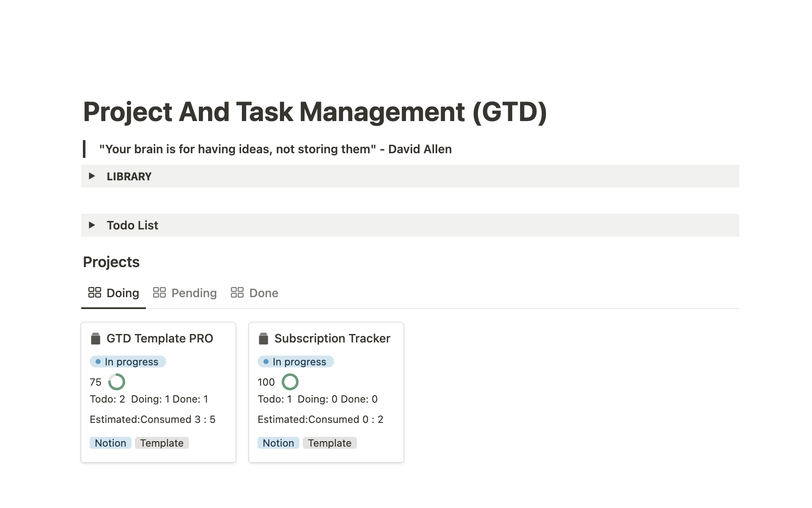Click the 100 percent progress ring

point(290,382)
